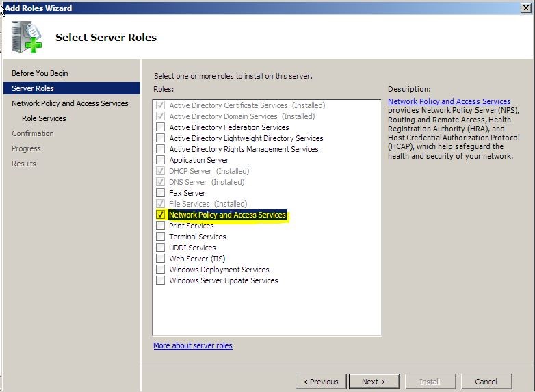Click the Select Server Roles heading
Screen dimensions: 535x392
tap(106, 37)
